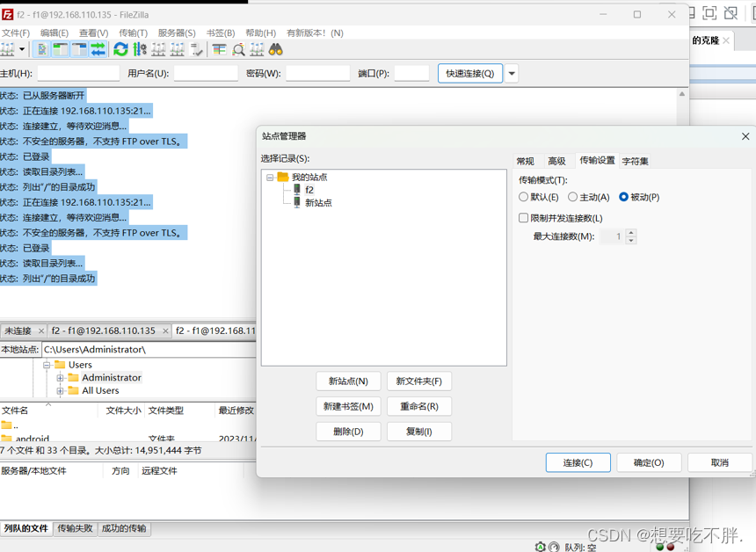Sort by 文件类型 column header
Image resolution: width=756 pixels, height=552 pixels.
coord(178,410)
